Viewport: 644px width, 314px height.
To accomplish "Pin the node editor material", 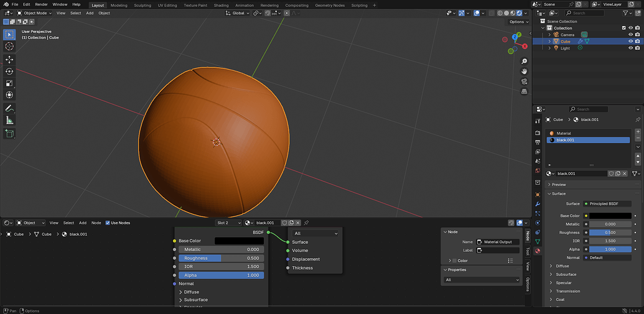I will [306, 223].
